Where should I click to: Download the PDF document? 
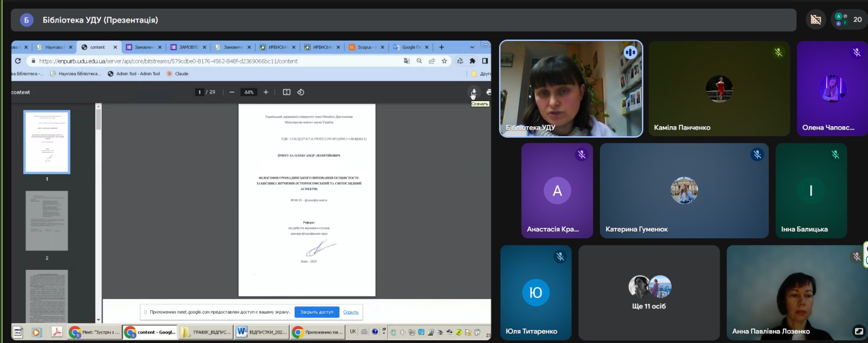[x=474, y=92]
